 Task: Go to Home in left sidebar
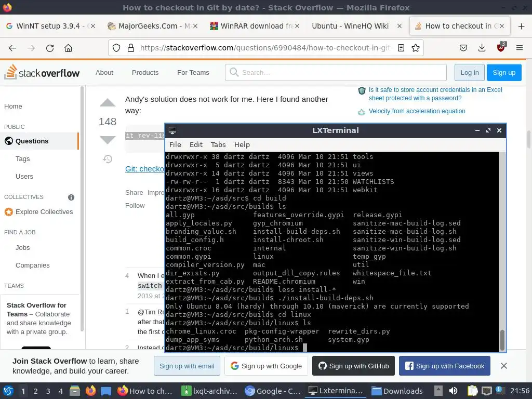[13, 106]
